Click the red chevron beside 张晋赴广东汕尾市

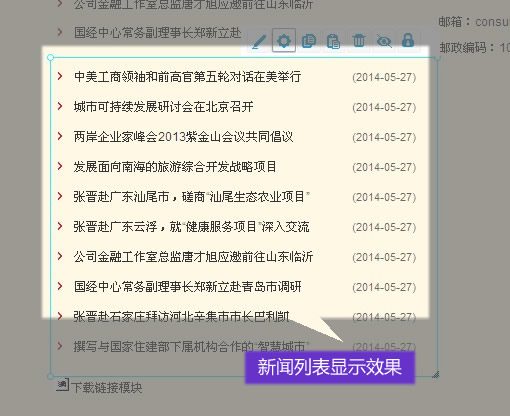pyautogui.click(x=60, y=196)
